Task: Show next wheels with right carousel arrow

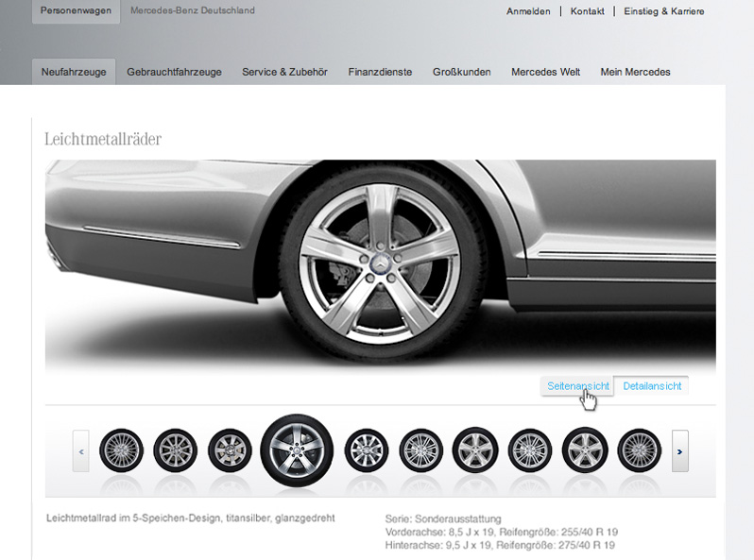Action: pyautogui.click(x=680, y=450)
